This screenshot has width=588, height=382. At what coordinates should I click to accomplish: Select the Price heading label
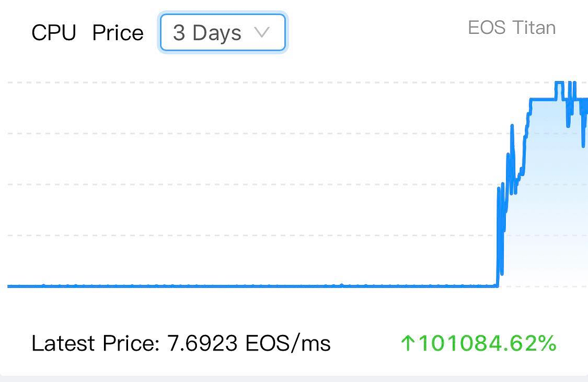point(118,33)
